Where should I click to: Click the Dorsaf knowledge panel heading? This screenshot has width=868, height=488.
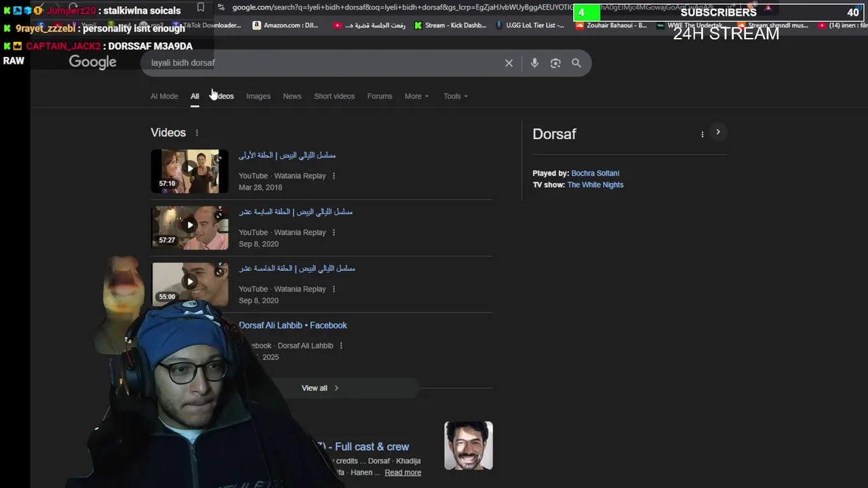(554, 134)
